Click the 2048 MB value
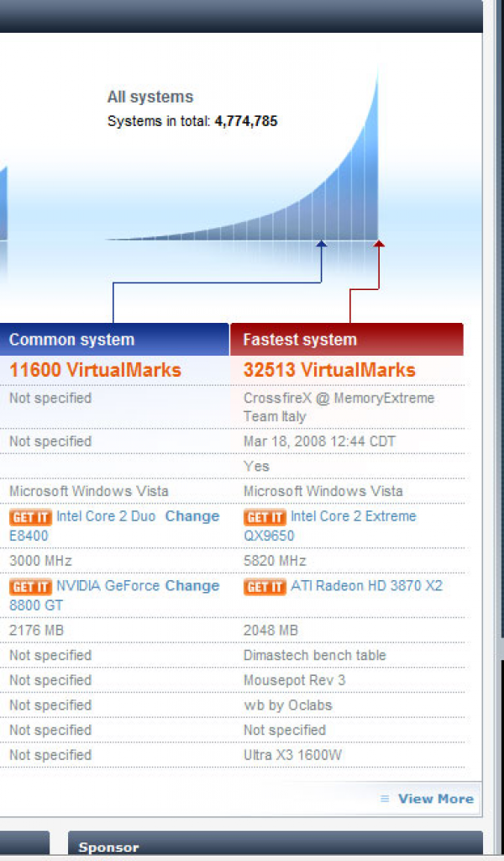504x861 pixels. (x=270, y=631)
